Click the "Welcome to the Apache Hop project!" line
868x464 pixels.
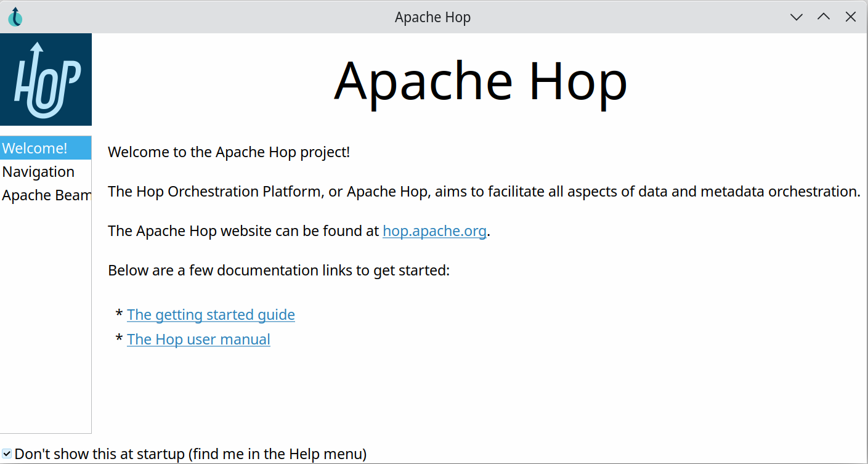click(229, 152)
